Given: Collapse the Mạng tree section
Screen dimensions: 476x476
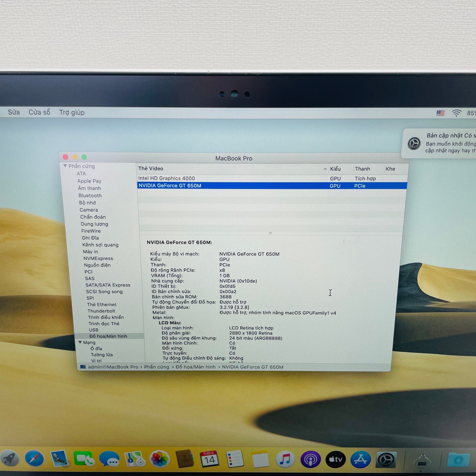Looking at the screenshot, I should (80, 342).
